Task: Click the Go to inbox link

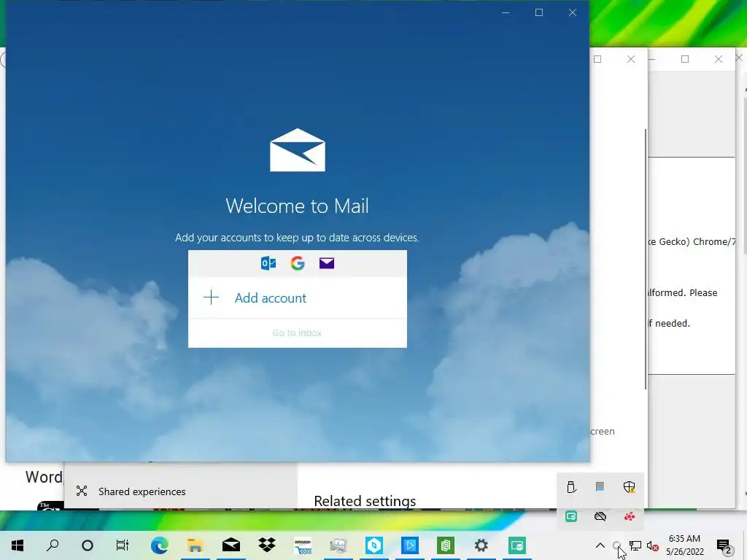Action: [x=297, y=332]
